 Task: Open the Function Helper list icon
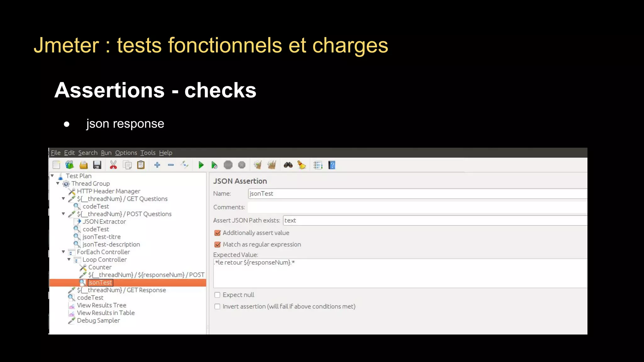tap(318, 165)
